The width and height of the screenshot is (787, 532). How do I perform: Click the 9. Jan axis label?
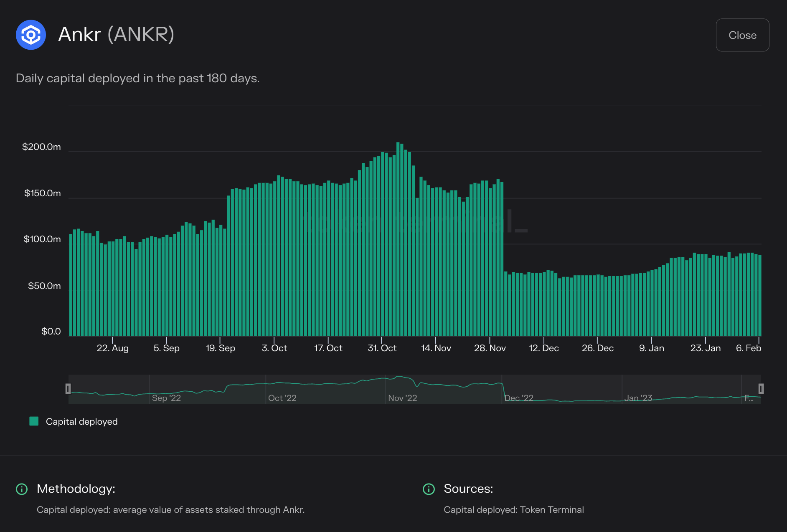(652, 348)
